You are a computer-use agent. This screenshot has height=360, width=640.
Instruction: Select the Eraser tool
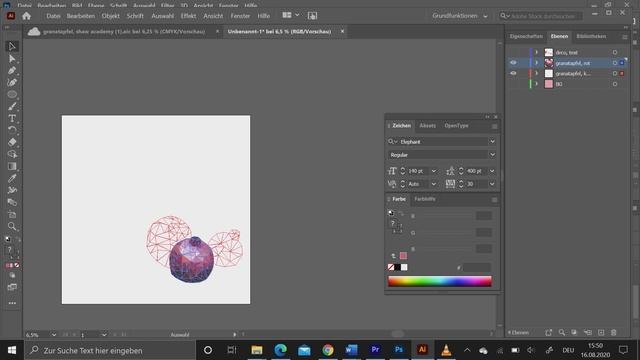[12, 142]
